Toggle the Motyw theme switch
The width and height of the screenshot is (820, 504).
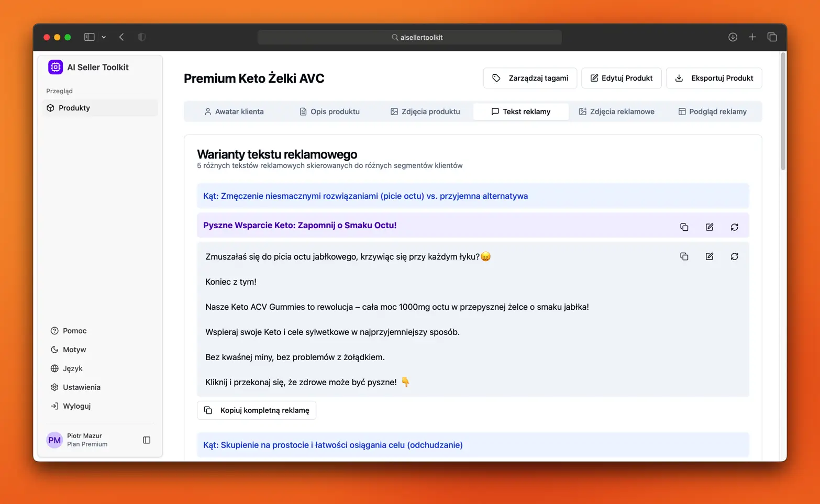(74, 350)
